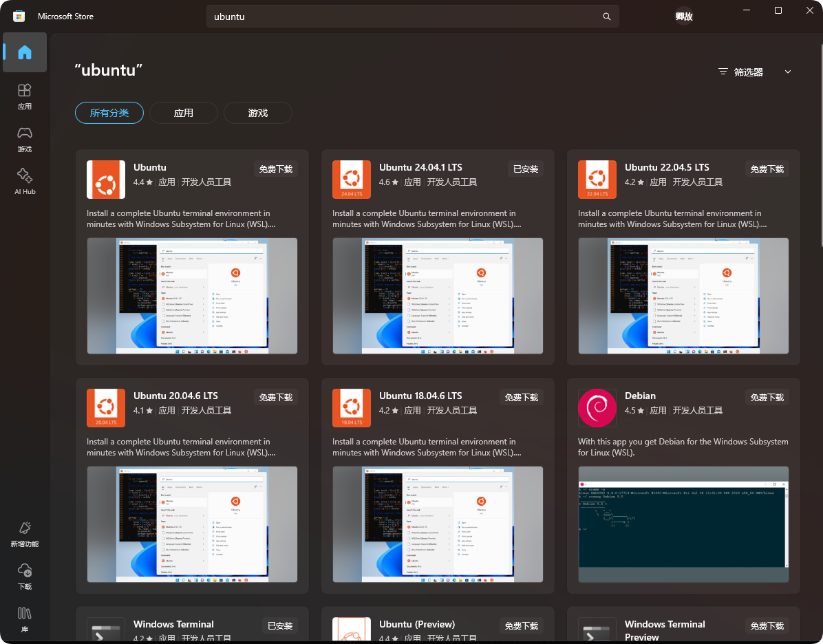Switch to the 应用 category filter
This screenshot has height=644, width=823.
[184, 112]
